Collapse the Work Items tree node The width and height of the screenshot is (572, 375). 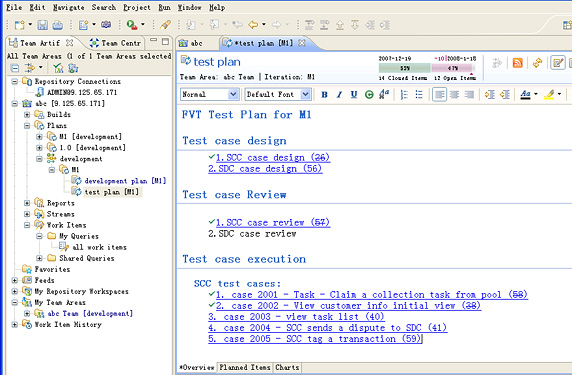click(27, 225)
